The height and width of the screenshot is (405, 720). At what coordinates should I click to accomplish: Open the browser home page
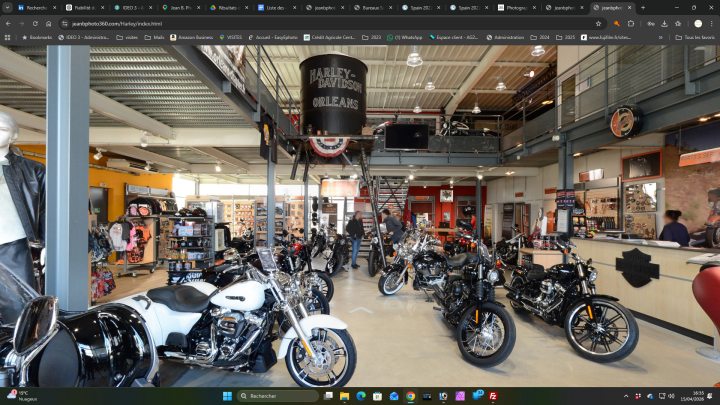tap(48, 23)
